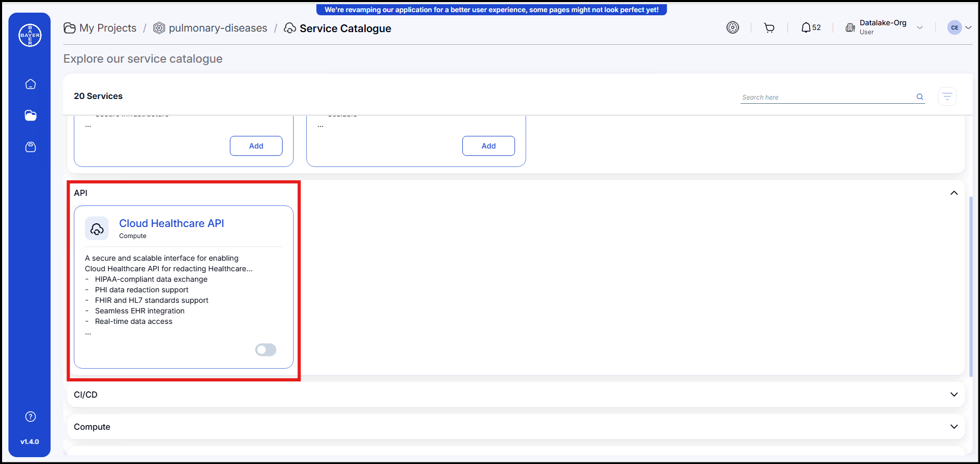The image size is (980, 464).
Task: Click 'Seamless EHR integration' text
Action: point(140,311)
